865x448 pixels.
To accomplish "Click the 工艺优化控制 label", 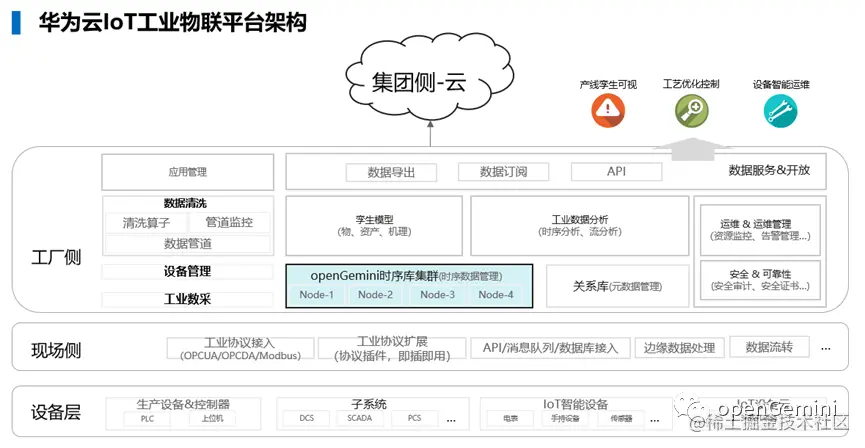I will coord(691,84).
